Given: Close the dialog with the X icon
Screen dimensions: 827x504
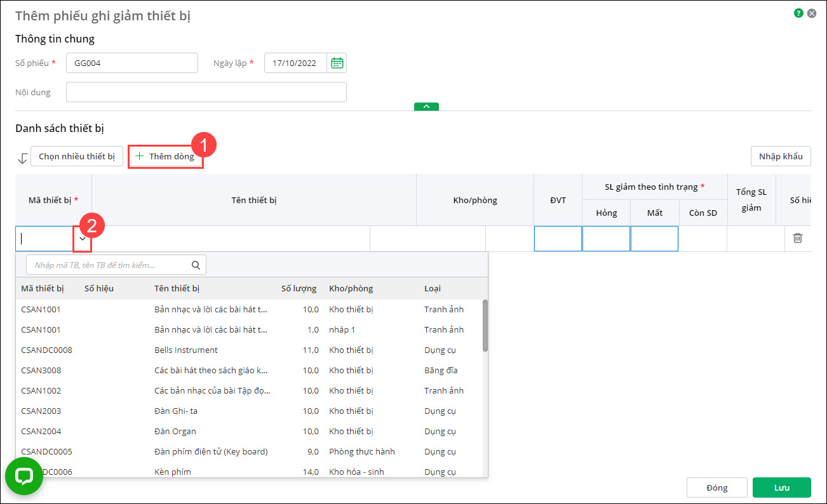Looking at the screenshot, I should pos(812,13).
